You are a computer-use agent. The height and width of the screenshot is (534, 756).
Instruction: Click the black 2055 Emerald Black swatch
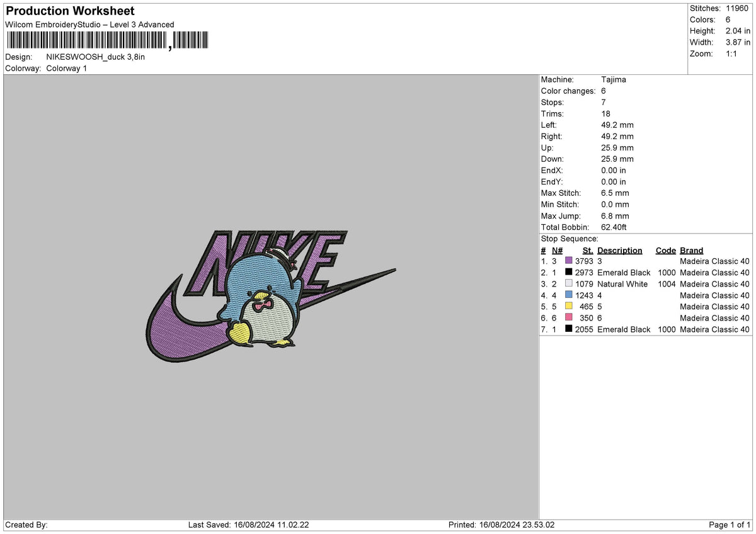click(x=569, y=329)
